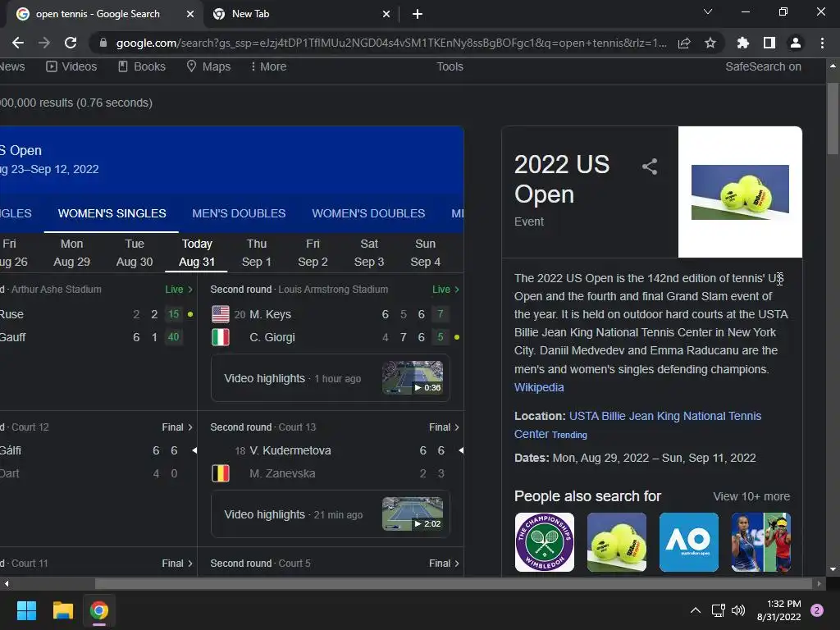Image resolution: width=840 pixels, height=630 pixels.
Task: Click the USA flag beside M. Keys
Action: [221, 314]
